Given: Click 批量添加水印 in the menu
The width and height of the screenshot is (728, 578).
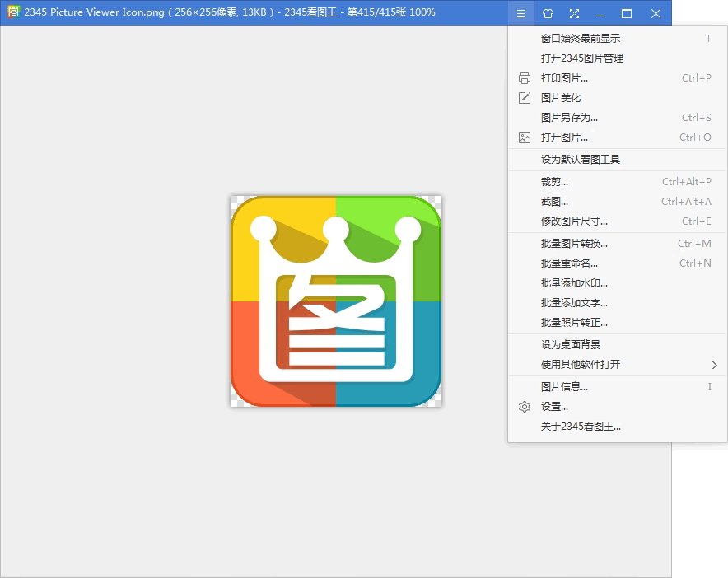Looking at the screenshot, I should [x=574, y=283].
